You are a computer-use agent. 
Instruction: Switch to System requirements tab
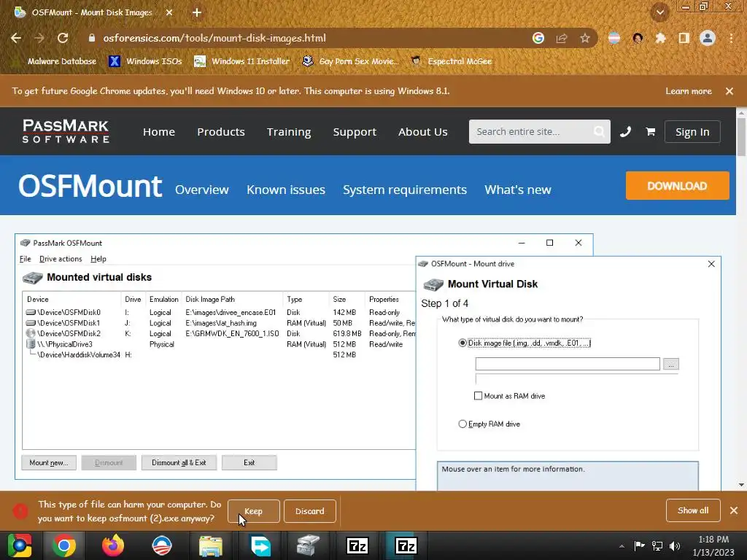(405, 190)
